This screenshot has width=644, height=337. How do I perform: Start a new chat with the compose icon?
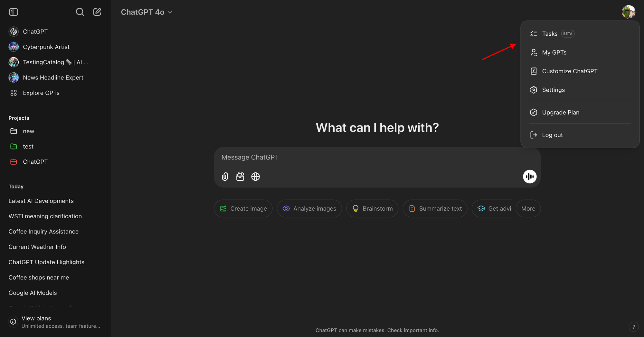(97, 12)
